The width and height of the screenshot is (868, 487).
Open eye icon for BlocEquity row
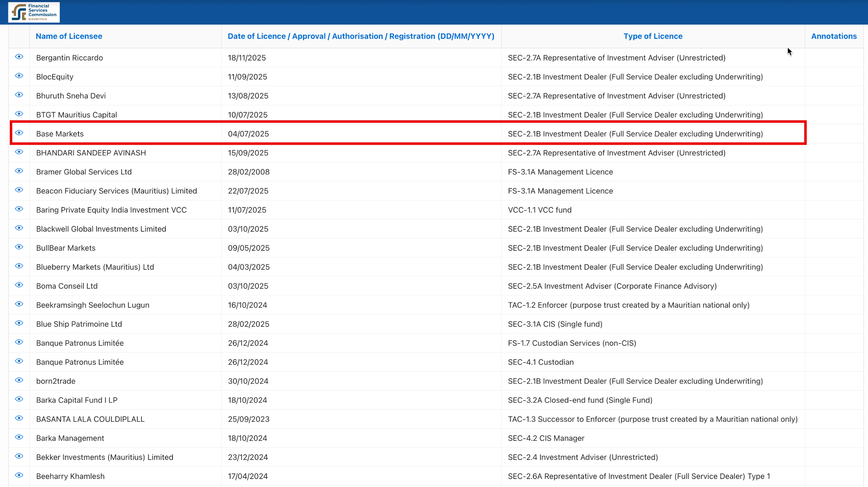pos(19,76)
